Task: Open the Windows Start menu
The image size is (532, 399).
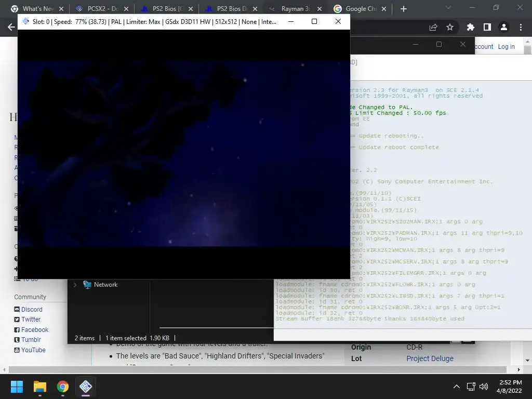Action: 17,387
